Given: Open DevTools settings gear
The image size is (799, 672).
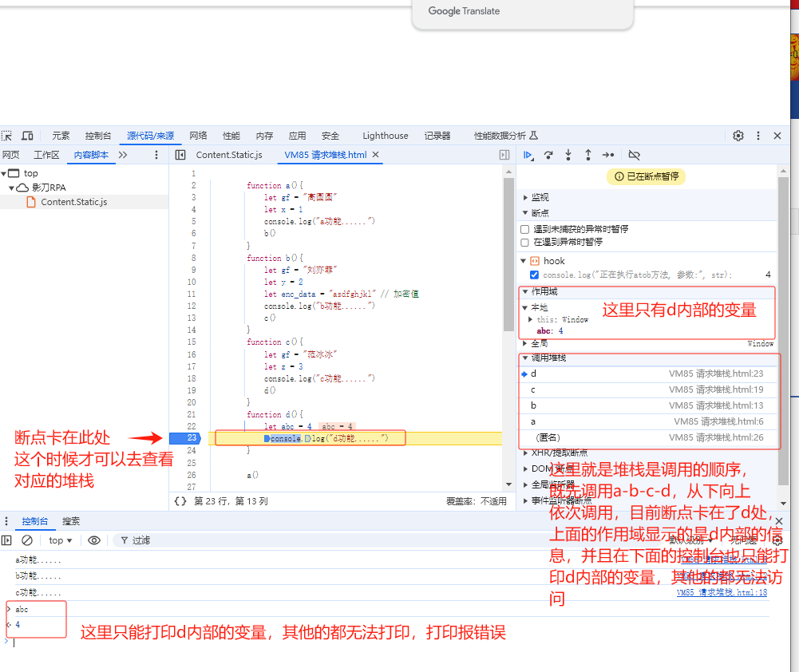Looking at the screenshot, I should pyautogui.click(x=738, y=136).
